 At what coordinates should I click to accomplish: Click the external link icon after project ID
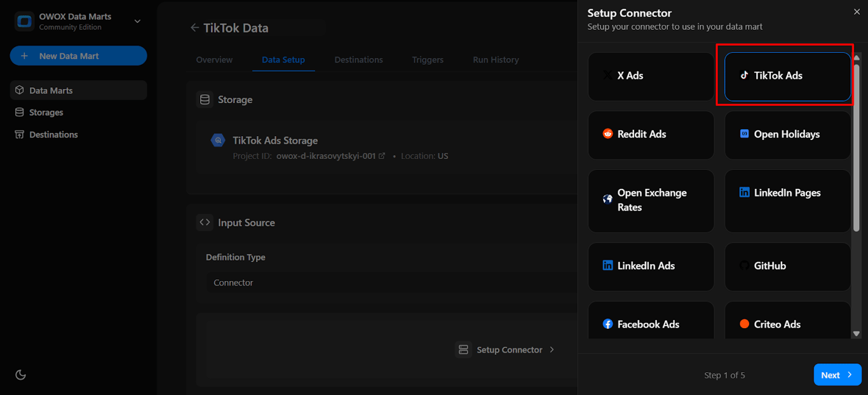(x=382, y=156)
